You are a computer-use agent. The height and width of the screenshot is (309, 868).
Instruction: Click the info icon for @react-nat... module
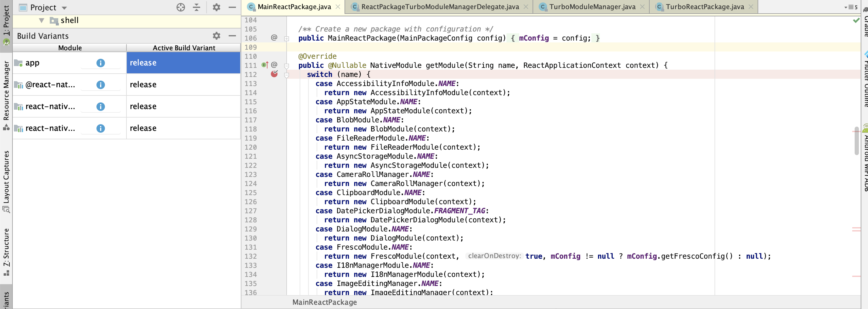100,85
